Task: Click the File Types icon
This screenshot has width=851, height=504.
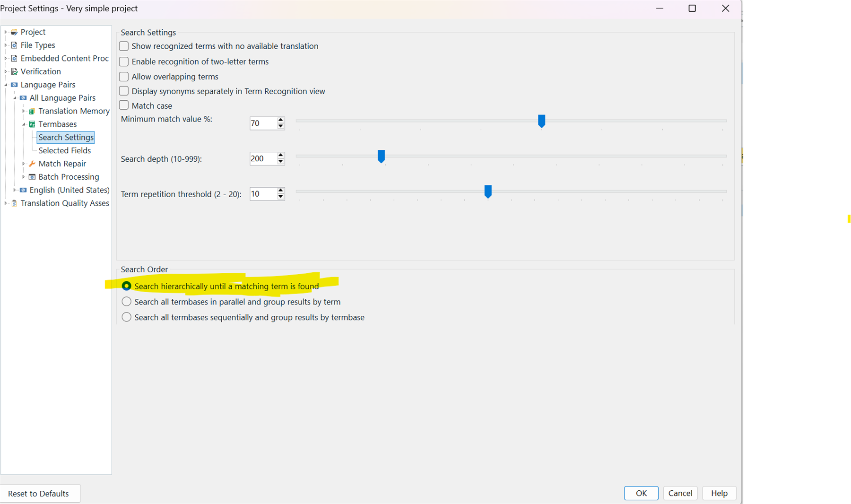Action: (14, 45)
